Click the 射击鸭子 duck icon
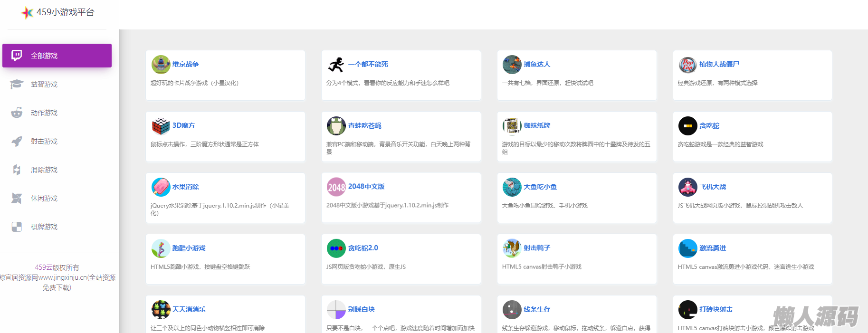The width and height of the screenshot is (868, 333). 512,248
